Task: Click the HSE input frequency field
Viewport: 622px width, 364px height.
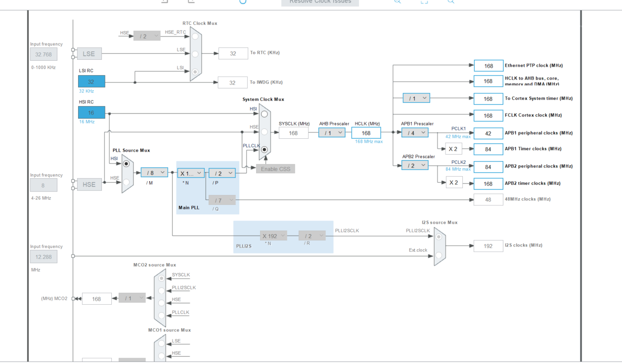Action: pyautogui.click(x=44, y=185)
